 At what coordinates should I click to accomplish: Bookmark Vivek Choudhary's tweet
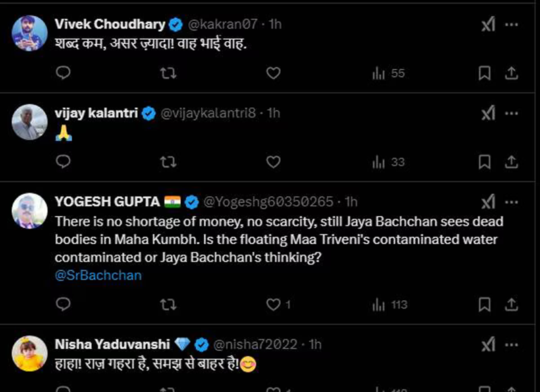pos(484,73)
